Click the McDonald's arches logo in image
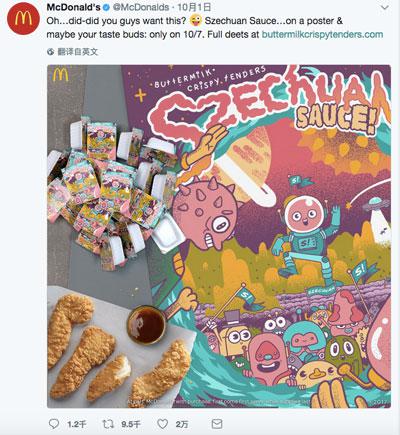 click(61, 74)
